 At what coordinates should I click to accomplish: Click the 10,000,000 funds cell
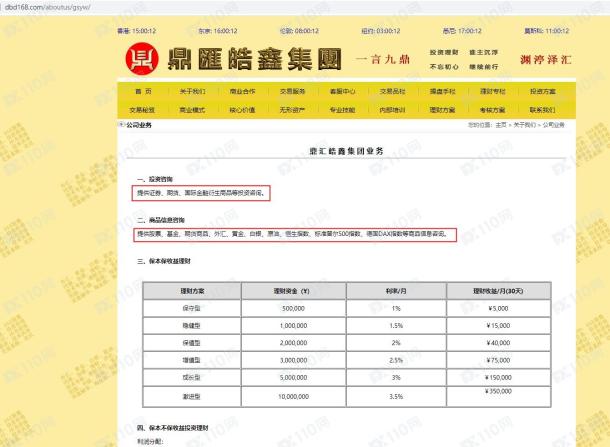click(x=293, y=396)
